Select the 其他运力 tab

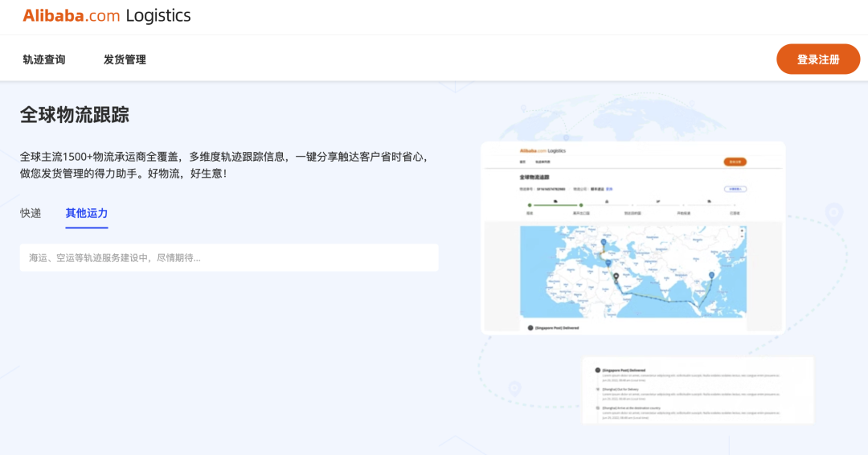click(x=86, y=213)
